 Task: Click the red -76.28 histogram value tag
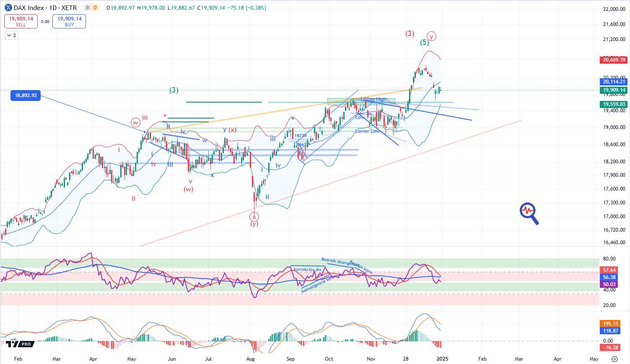[610, 348]
